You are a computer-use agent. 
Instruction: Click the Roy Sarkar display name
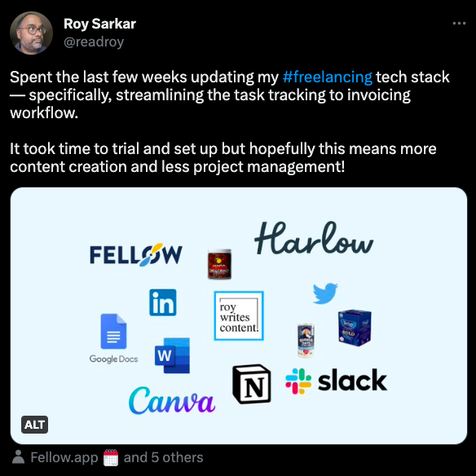pos(100,24)
